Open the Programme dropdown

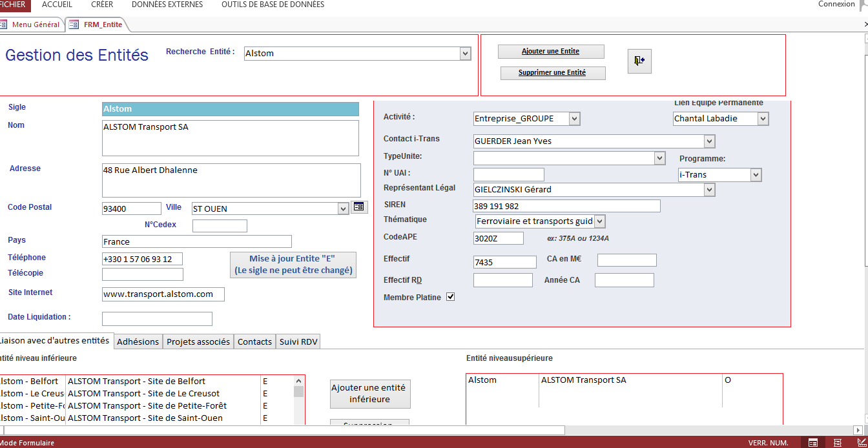pyautogui.click(x=756, y=175)
